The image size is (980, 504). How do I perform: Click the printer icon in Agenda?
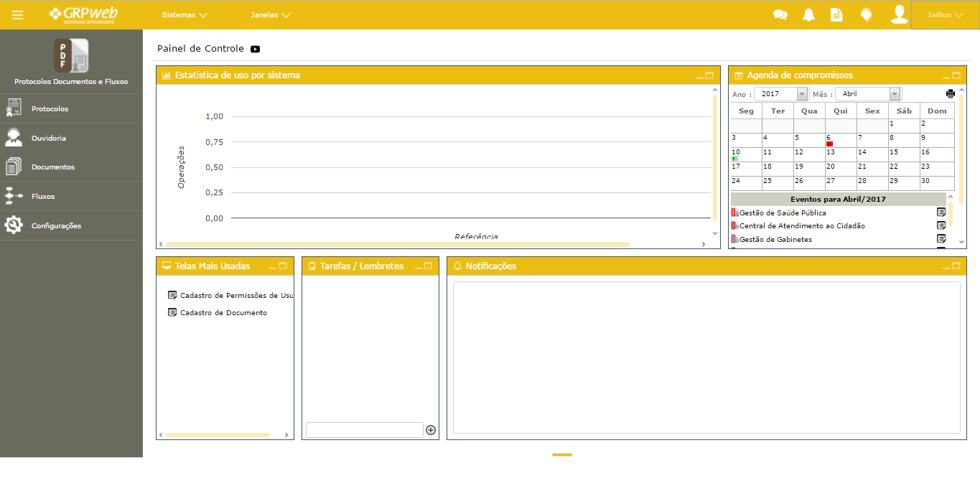click(x=951, y=94)
